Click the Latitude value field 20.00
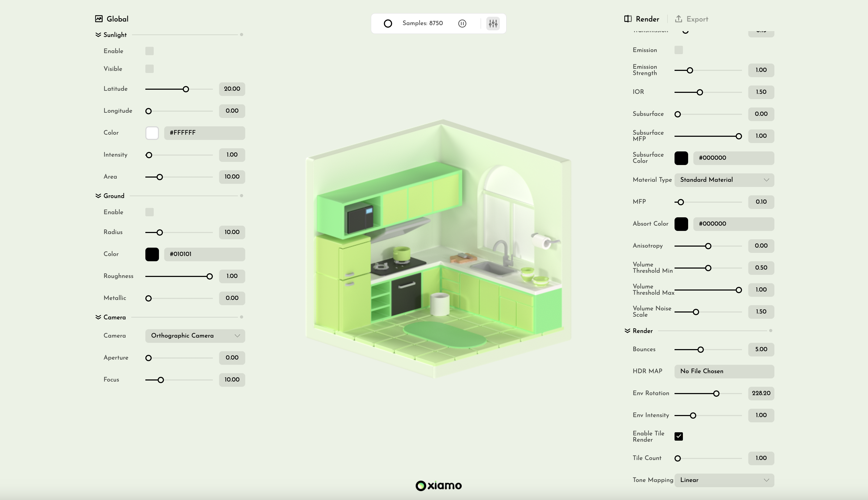 coord(232,89)
